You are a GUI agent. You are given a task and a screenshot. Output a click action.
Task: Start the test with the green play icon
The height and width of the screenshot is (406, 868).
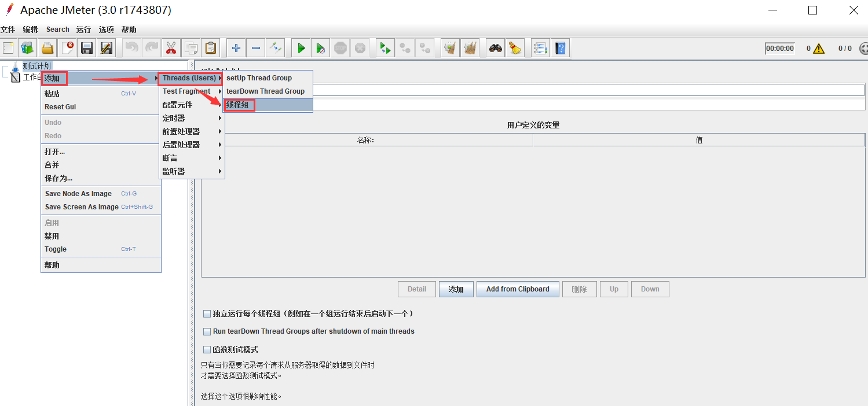click(x=301, y=47)
